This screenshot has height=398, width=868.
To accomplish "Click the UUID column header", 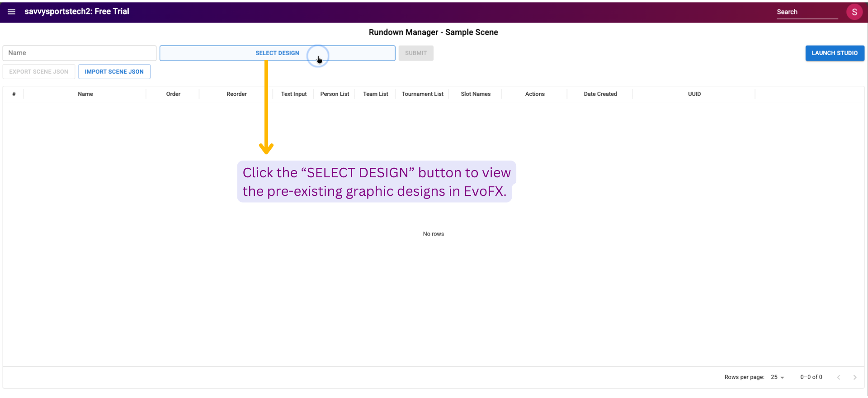I will tap(694, 94).
